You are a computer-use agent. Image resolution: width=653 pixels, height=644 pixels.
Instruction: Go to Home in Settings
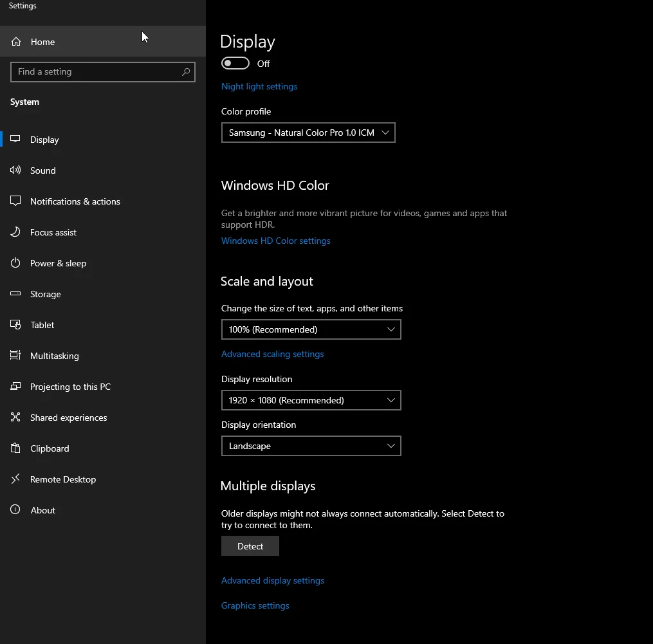pos(103,42)
